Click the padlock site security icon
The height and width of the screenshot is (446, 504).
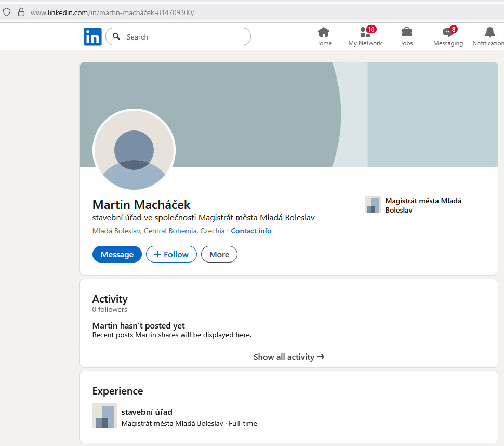click(x=21, y=12)
